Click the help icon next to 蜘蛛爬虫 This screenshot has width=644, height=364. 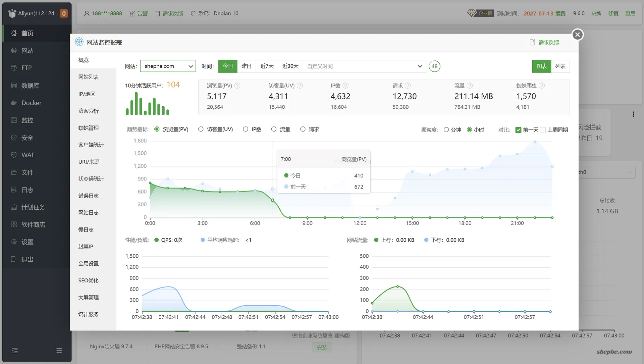coord(542,86)
